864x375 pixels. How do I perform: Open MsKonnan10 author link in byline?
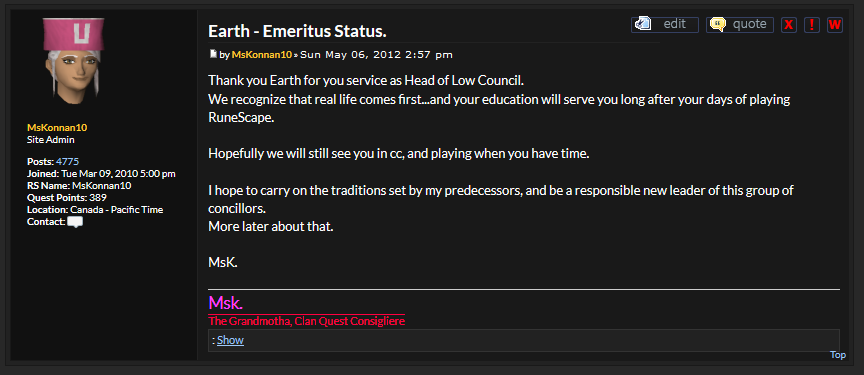(x=262, y=55)
